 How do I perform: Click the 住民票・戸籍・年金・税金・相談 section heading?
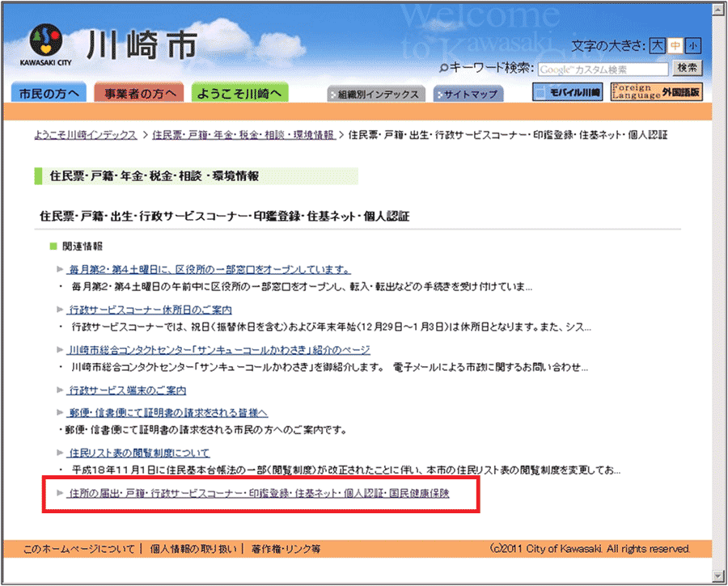[x=154, y=176]
